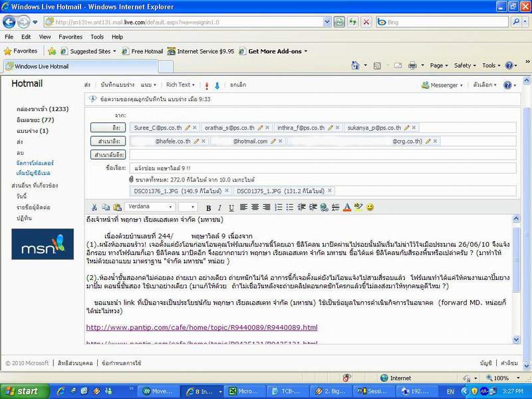Viewport: 532px width, 399px height.
Task: Expand the Suggested Sites dropdown
Action: click(114, 51)
